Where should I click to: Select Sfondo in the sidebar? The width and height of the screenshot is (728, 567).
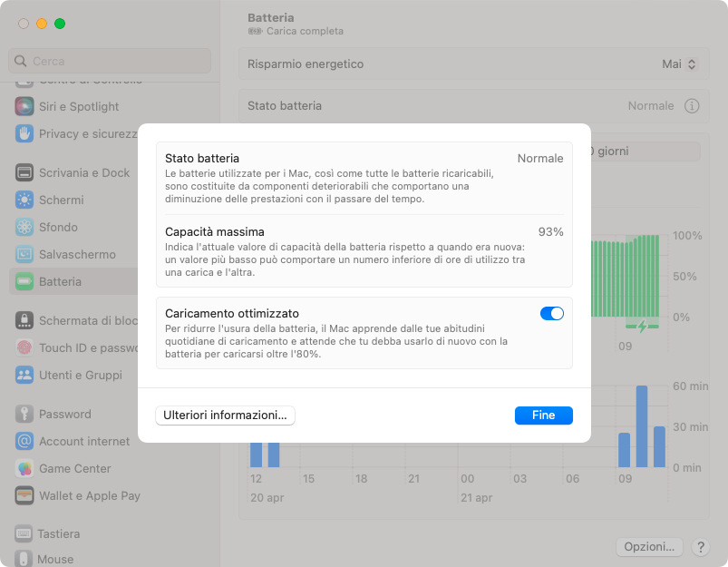pos(58,228)
